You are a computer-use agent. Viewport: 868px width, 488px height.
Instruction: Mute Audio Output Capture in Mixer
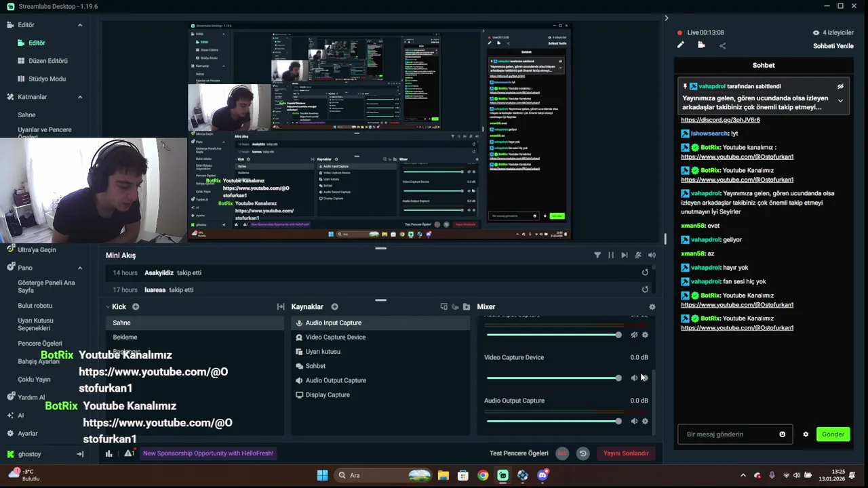tap(634, 421)
